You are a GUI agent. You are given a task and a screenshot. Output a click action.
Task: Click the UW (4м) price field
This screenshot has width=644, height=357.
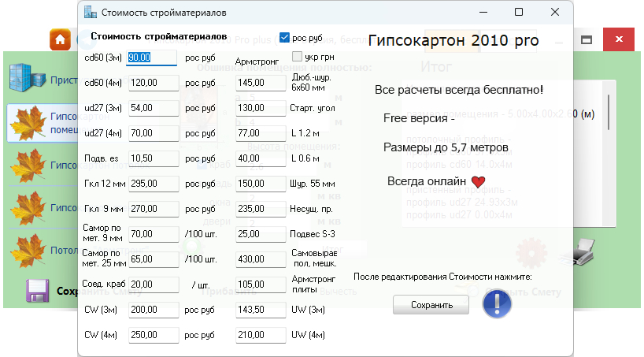261,335
